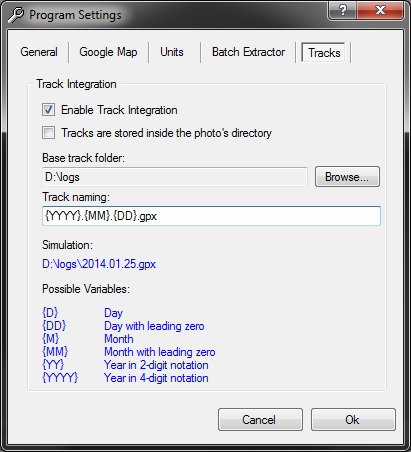The width and height of the screenshot is (411, 452).
Task: Click the {DD} variable entry
Action: coord(54,326)
